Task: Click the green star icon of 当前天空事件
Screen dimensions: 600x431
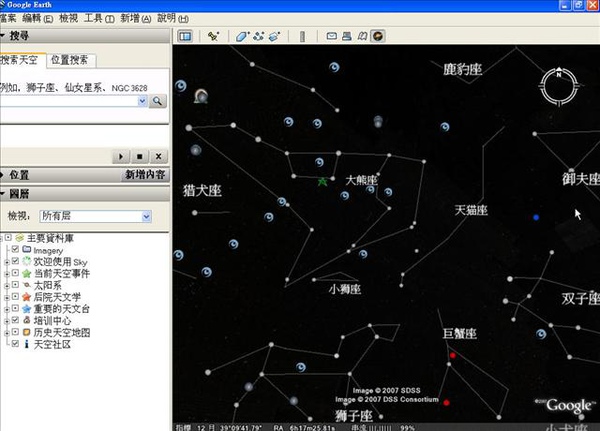Action: 26,273
